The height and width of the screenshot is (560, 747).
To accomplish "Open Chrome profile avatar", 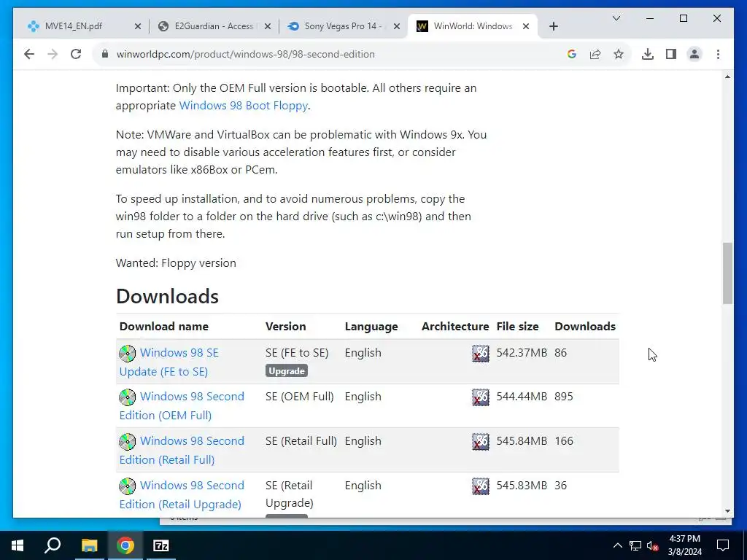I will coord(694,54).
